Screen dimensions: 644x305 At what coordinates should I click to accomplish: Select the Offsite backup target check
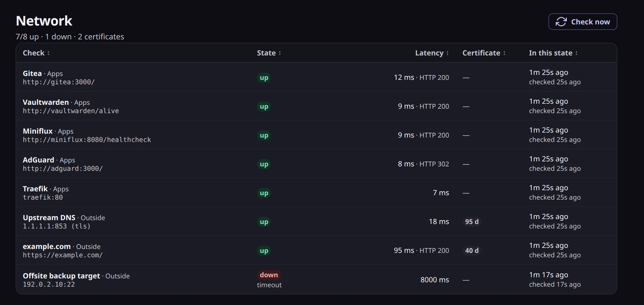(x=61, y=276)
